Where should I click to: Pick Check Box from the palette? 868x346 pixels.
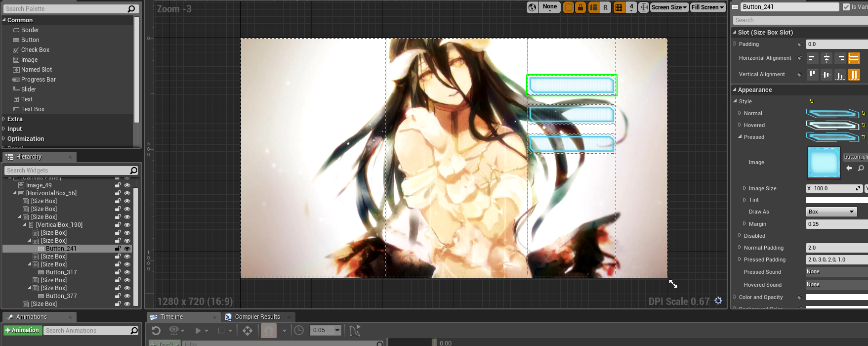pyautogui.click(x=35, y=50)
